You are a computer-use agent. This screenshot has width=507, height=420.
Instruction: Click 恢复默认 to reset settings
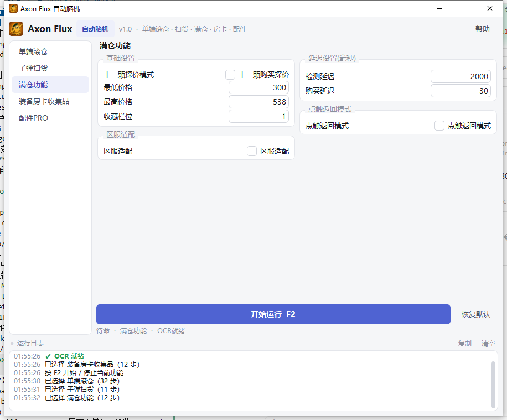[x=475, y=314]
